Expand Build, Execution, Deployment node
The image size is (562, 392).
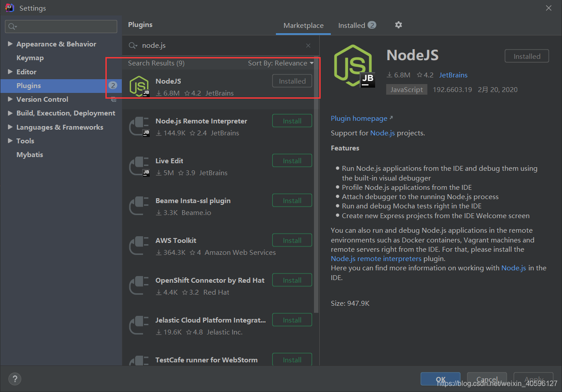(x=10, y=113)
